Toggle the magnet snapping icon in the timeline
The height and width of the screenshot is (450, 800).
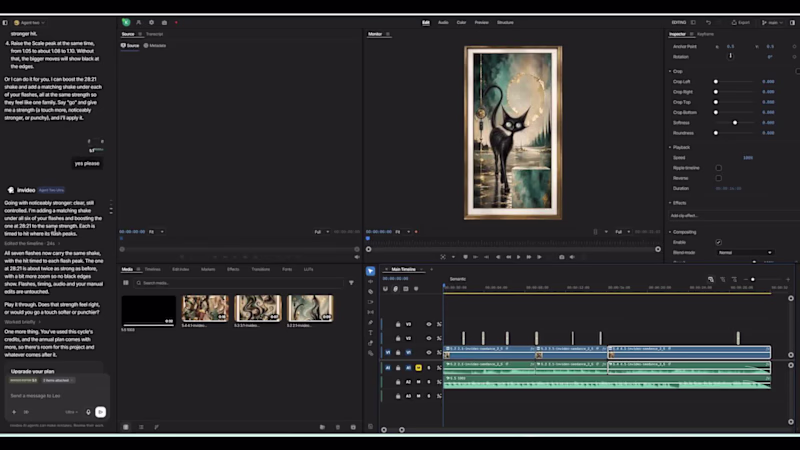385,289
